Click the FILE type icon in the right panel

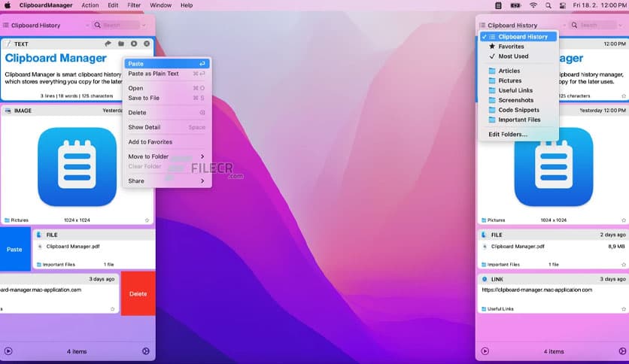[x=485, y=235]
